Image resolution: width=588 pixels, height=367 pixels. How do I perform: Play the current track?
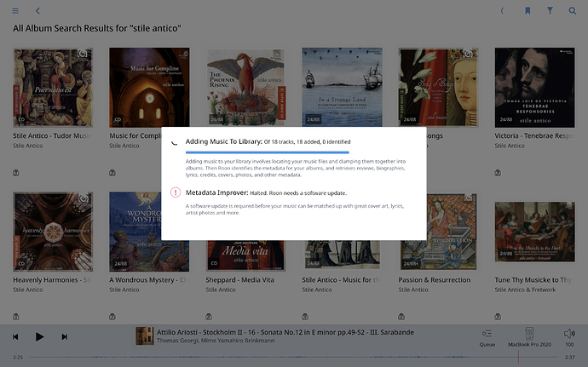pos(39,336)
